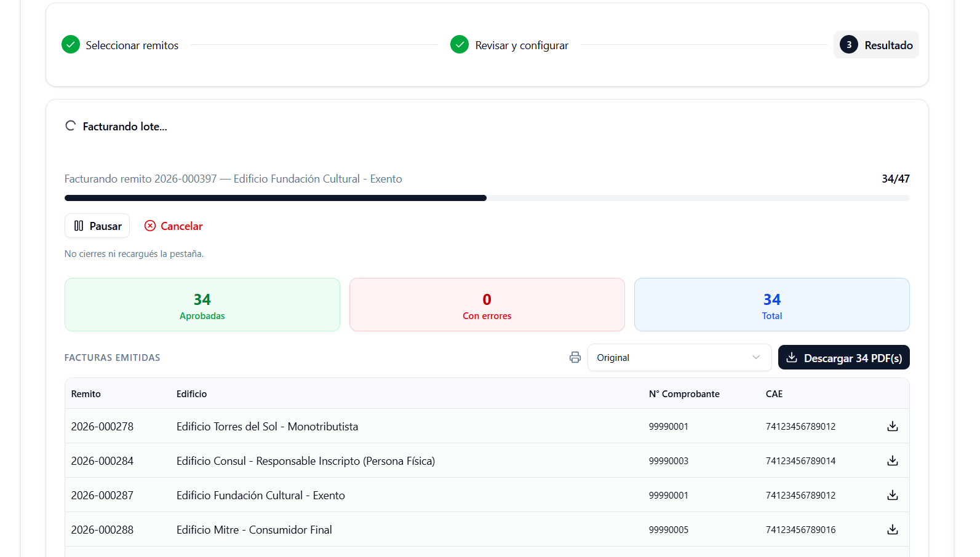
Task: Click Descargar 34 PDF(s) button
Action: point(843,358)
